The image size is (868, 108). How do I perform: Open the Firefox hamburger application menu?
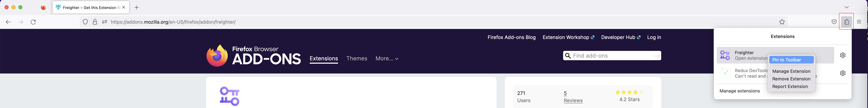click(859, 22)
